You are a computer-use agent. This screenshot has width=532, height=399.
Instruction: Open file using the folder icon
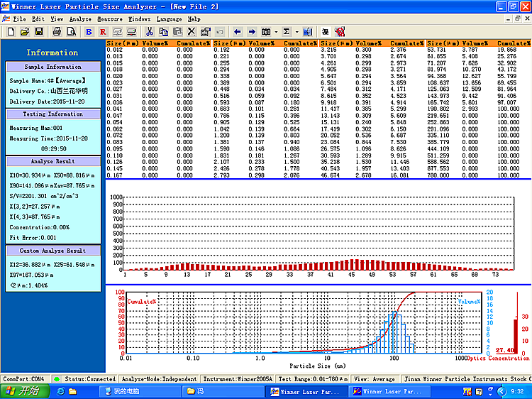pos(25,32)
